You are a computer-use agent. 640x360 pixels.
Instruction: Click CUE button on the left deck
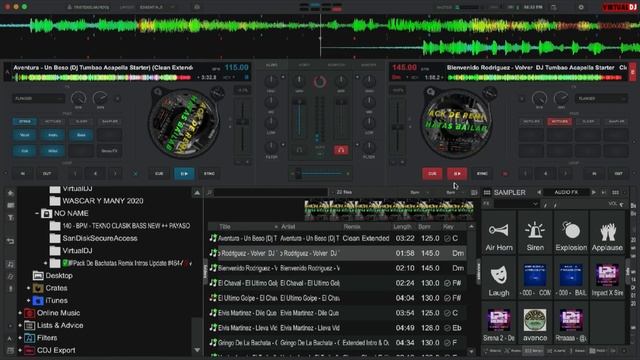[159, 173]
